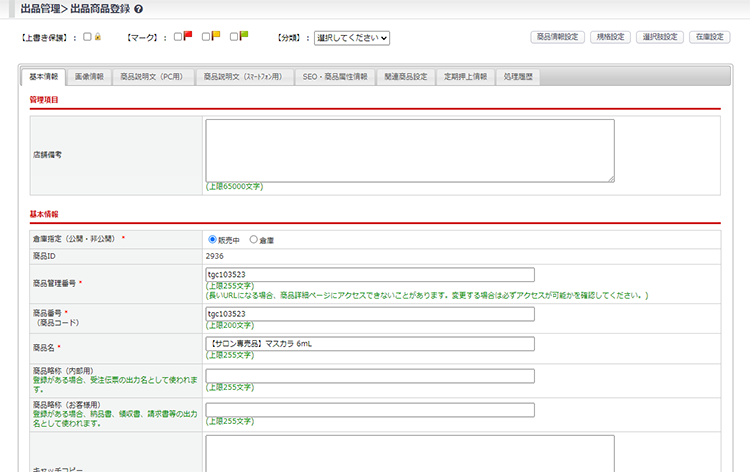This screenshot has width=750, height=472.
Task: Click the red flag mark icon
Action: 187,37
